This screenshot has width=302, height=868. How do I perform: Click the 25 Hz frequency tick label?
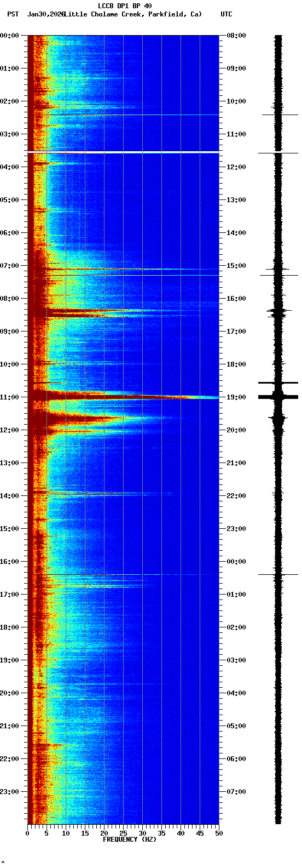(x=123, y=833)
